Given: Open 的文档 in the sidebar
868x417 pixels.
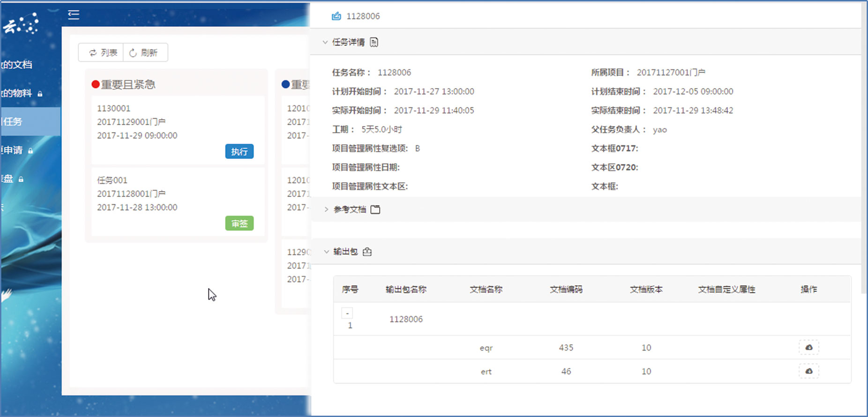Looking at the screenshot, I should click(17, 65).
